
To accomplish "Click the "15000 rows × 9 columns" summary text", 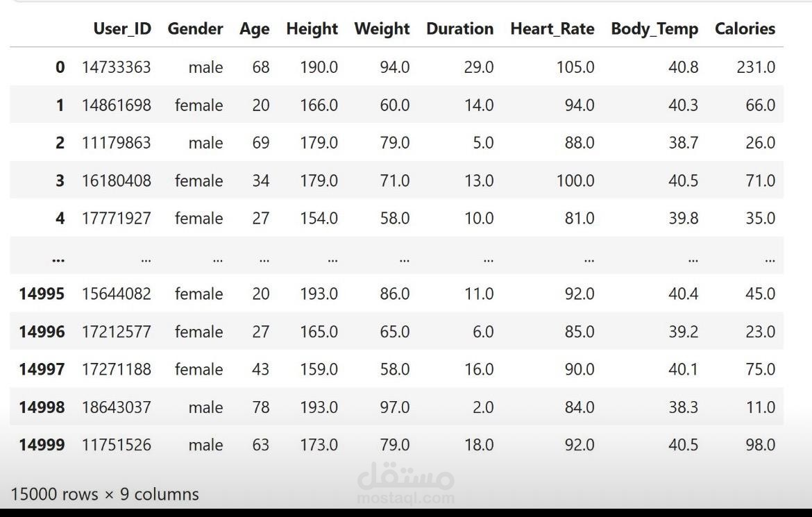I will [105, 494].
